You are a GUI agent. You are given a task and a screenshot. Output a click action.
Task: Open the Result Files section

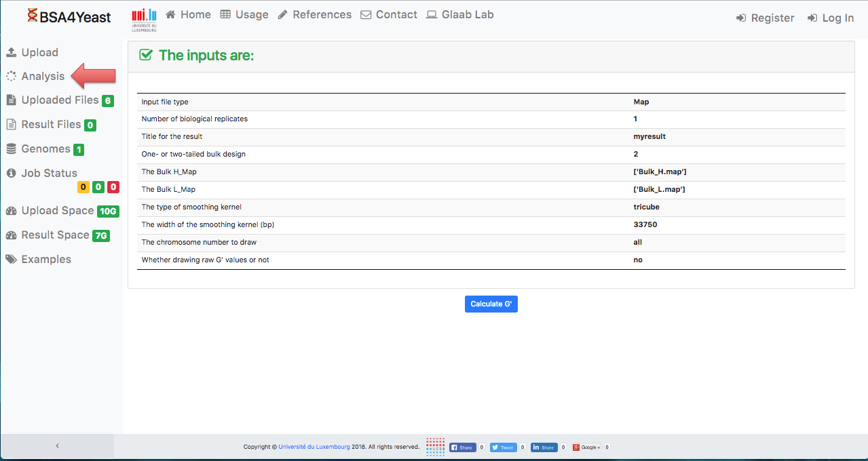[51, 125]
